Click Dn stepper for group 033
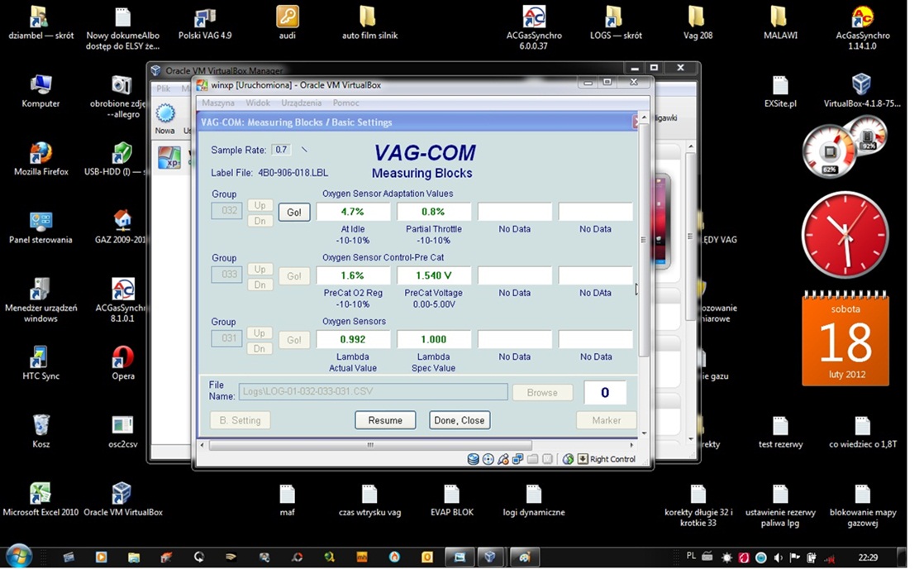The width and height of the screenshot is (924, 579). point(260,285)
